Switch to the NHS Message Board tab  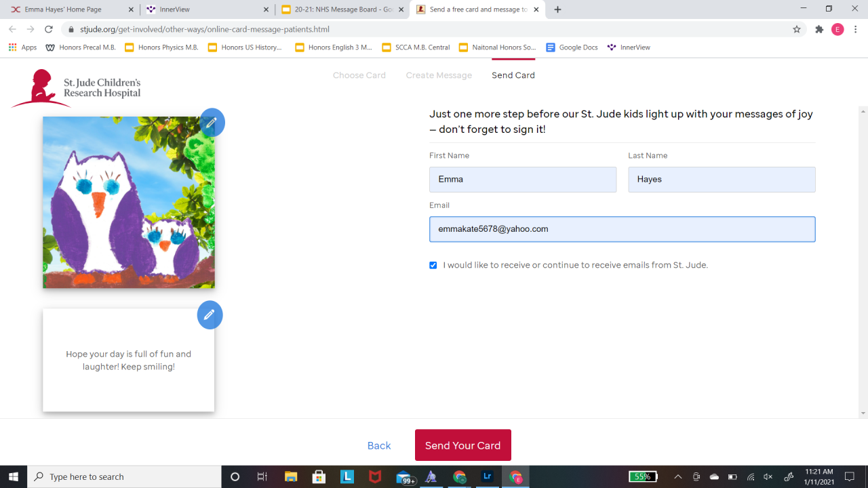342,9
